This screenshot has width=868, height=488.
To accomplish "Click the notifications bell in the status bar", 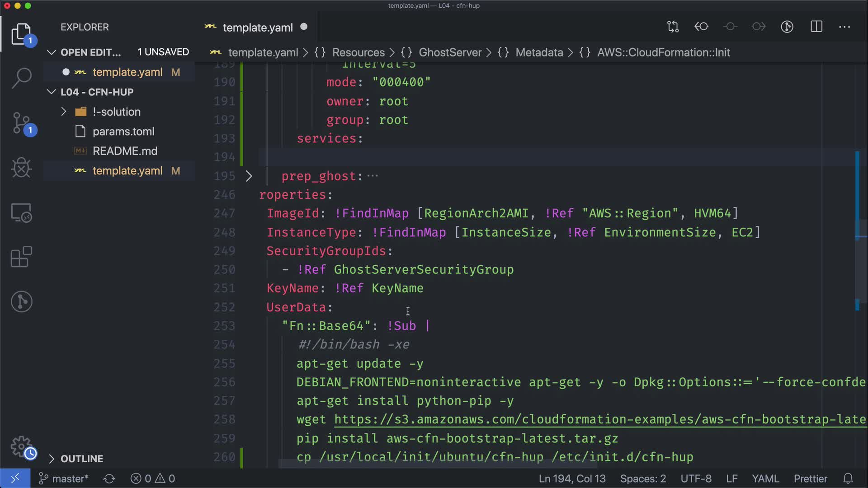I will (848, 479).
